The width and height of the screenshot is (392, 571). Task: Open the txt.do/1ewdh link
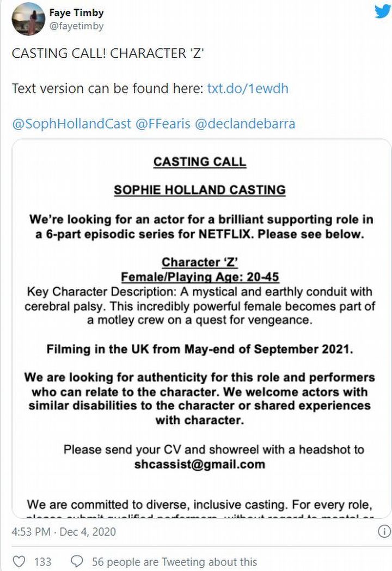(248, 88)
